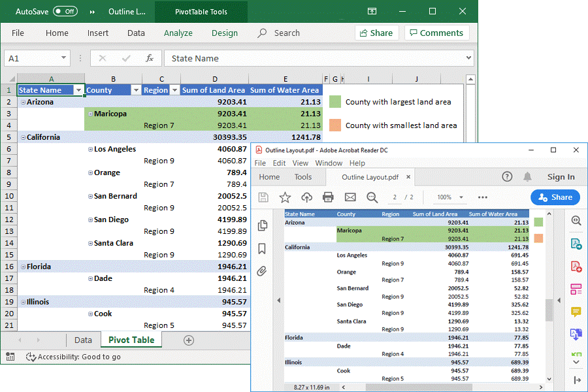
Task: Collapse the Maricopa county row
Action: click(90, 114)
